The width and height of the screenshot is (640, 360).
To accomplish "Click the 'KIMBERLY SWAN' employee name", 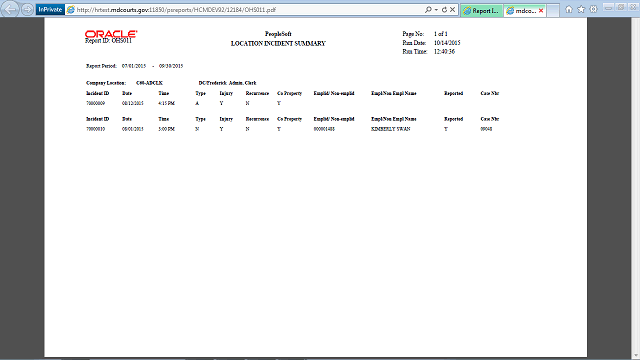I will tap(391, 129).
